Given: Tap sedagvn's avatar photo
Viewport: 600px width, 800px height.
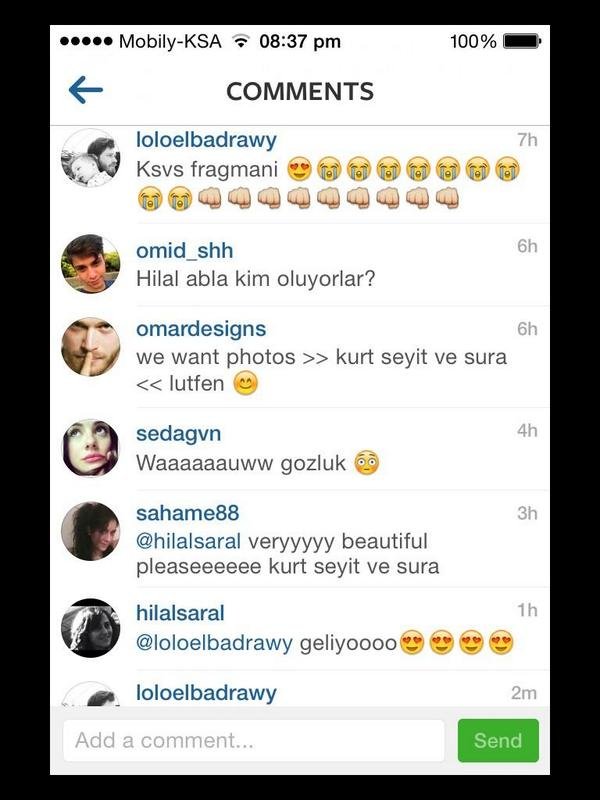Looking at the screenshot, I should click(x=91, y=448).
